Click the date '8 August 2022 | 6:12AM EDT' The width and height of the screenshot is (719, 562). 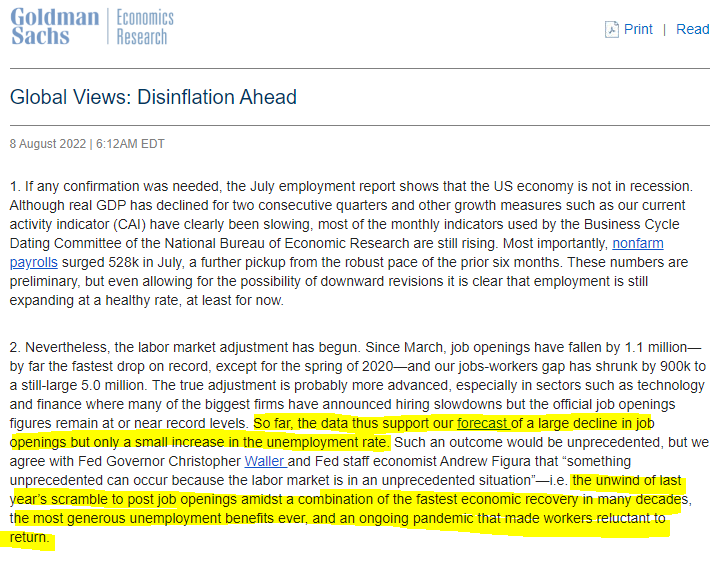point(87,144)
